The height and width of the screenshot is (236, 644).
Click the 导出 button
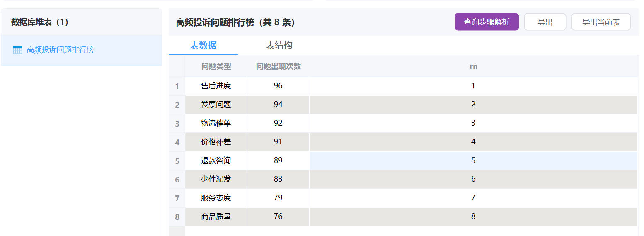[545, 22]
